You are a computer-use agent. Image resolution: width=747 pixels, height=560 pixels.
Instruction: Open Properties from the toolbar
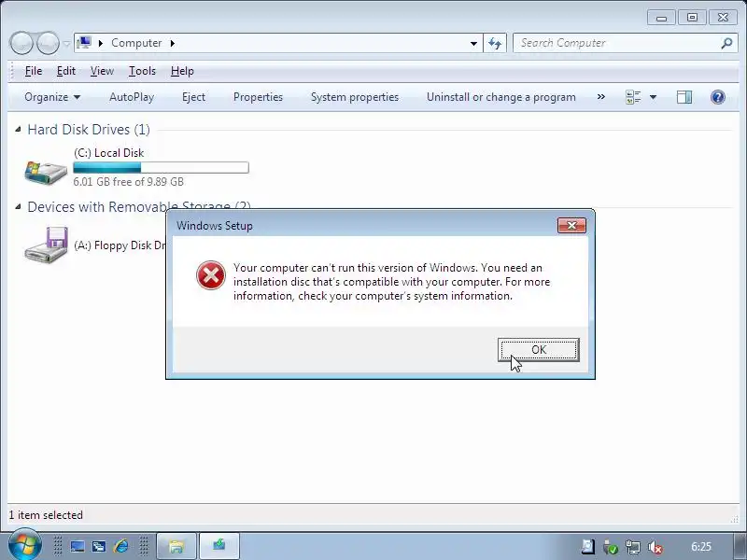(x=258, y=97)
